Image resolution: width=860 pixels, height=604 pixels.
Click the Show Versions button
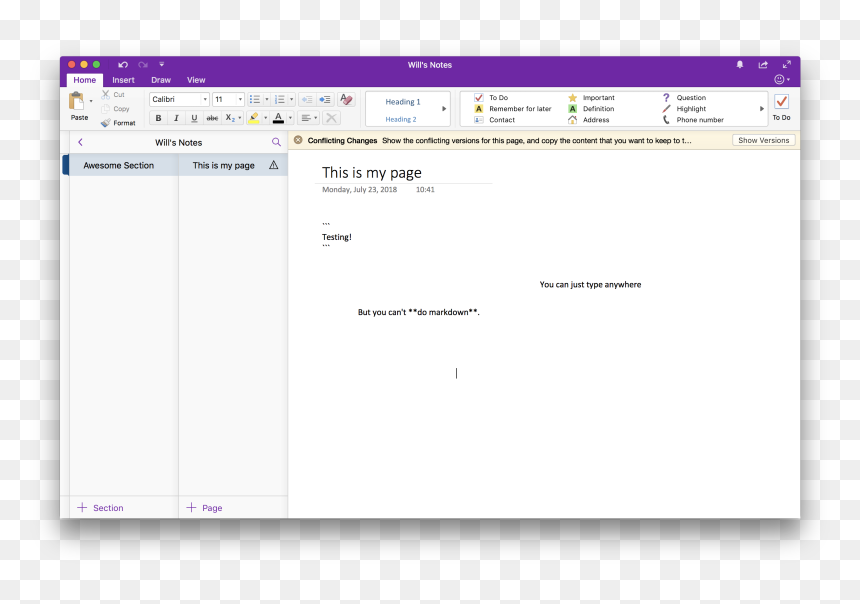[763, 140]
